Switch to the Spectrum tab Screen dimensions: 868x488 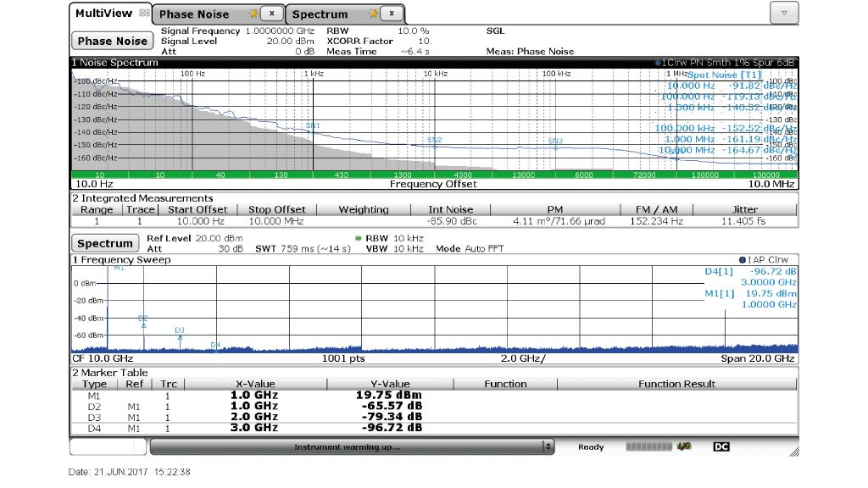click(322, 13)
